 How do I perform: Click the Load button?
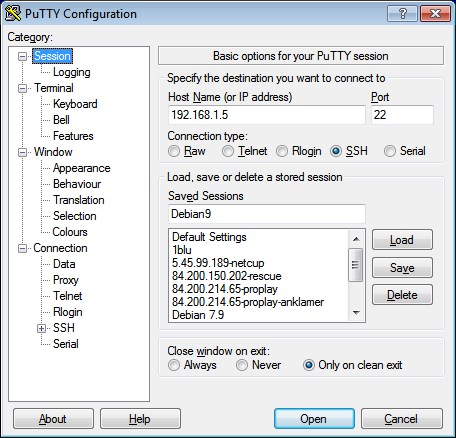click(x=402, y=240)
